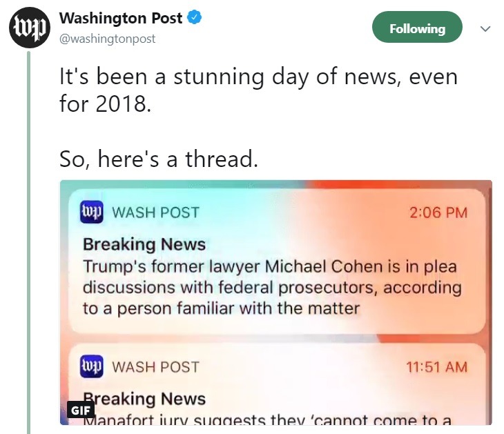The width and height of the screenshot is (504, 434).
Task: Click the first "Breaking News" heading
Action: pos(144,244)
